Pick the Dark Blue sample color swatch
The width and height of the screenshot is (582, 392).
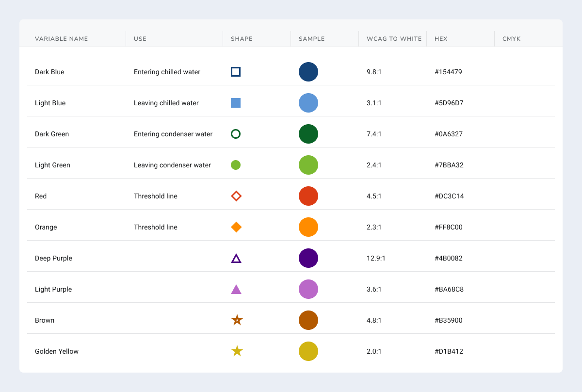click(308, 72)
